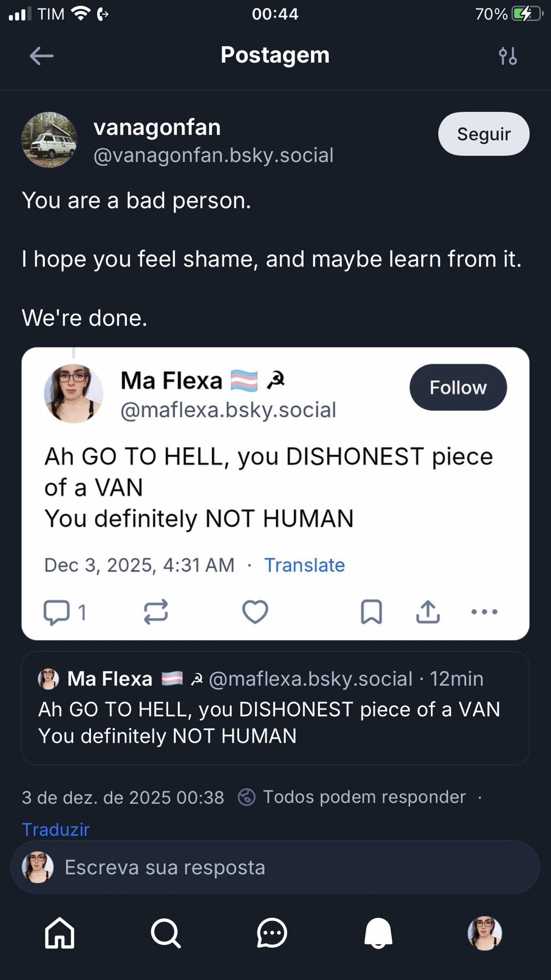Tap the reply comment icon in screenshot
This screenshot has height=980, width=551.
click(56, 612)
